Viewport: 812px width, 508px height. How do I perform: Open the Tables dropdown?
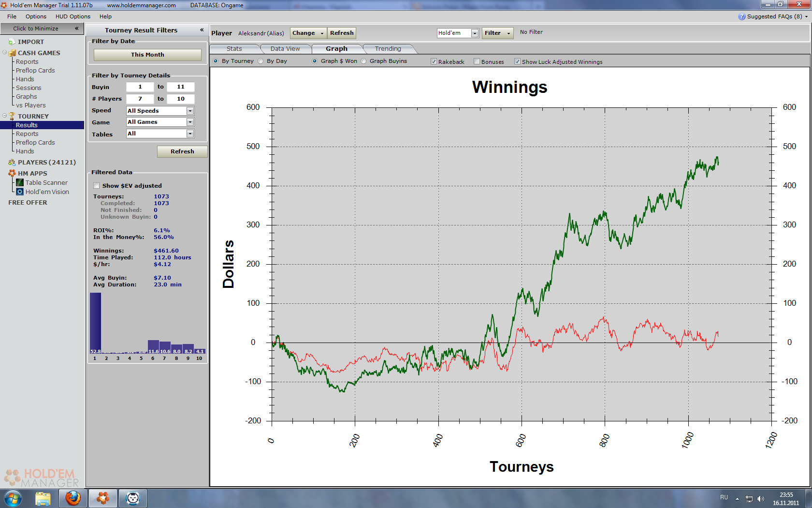[190, 134]
